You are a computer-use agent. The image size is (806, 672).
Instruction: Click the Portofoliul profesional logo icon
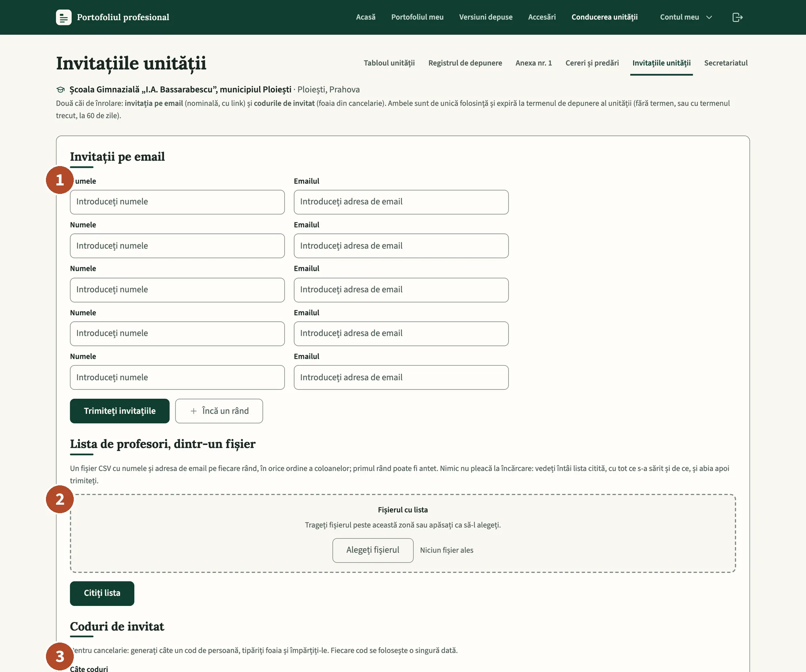(x=64, y=17)
